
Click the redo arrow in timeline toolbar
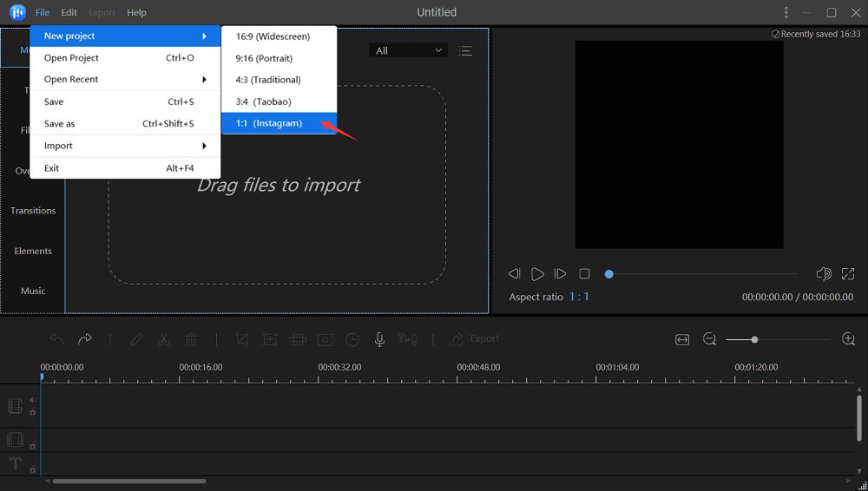[x=84, y=339]
